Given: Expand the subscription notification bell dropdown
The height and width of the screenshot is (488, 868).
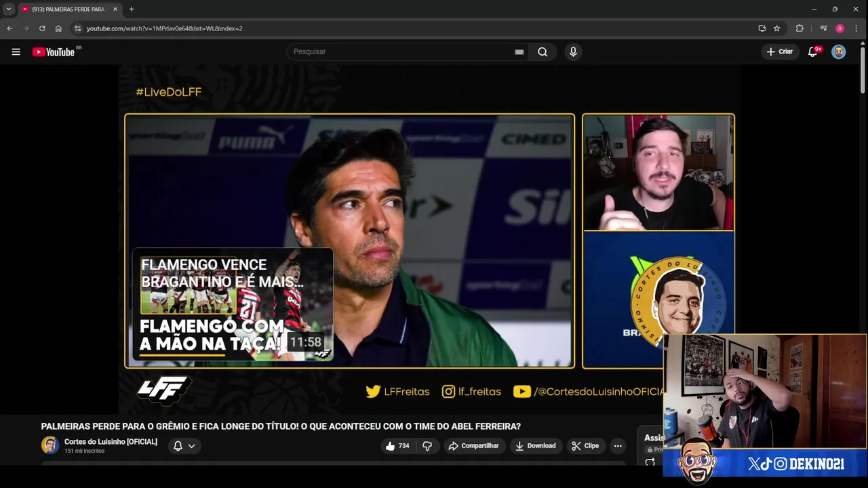Looking at the screenshot, I should (x=184, y=446).
